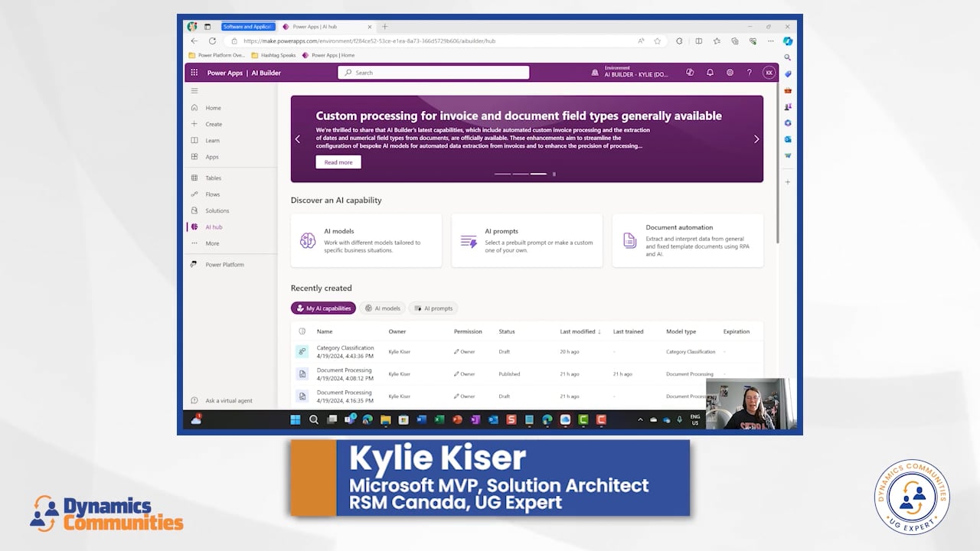This screenshot has width=980, height=551.
Task: Open the KK account profile avatar
Action: point(769,73)
